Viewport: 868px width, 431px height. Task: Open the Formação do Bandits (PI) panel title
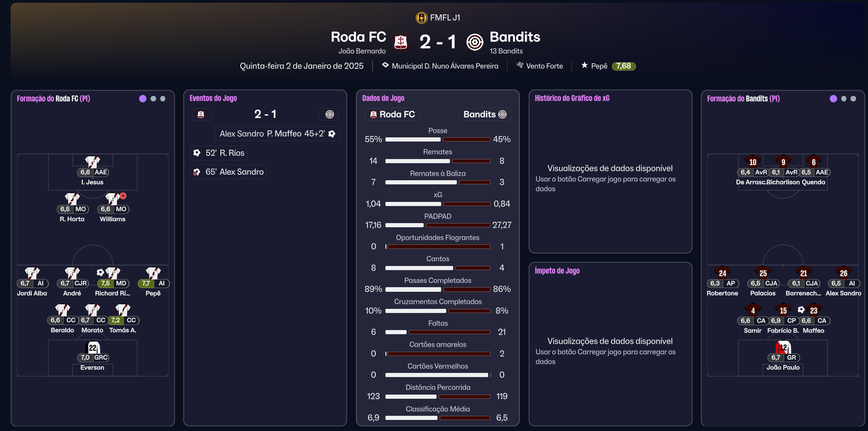(743, 99)
